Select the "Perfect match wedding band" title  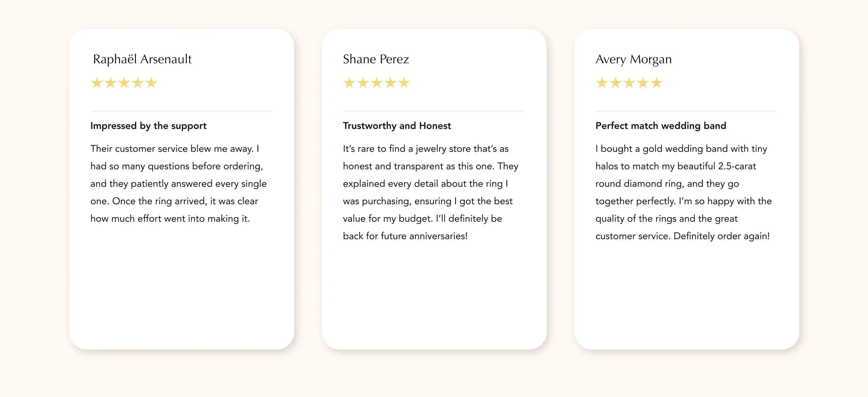click(x=661, y=126)
